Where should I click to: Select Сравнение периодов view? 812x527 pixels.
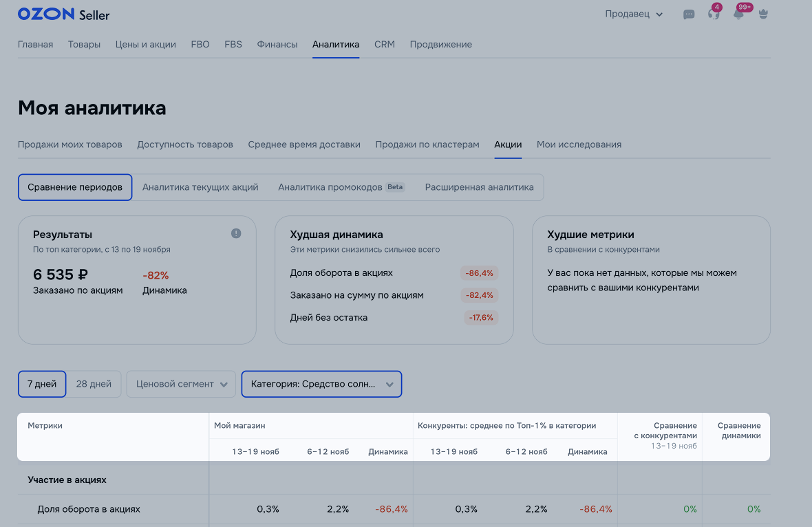pos(75,187)
